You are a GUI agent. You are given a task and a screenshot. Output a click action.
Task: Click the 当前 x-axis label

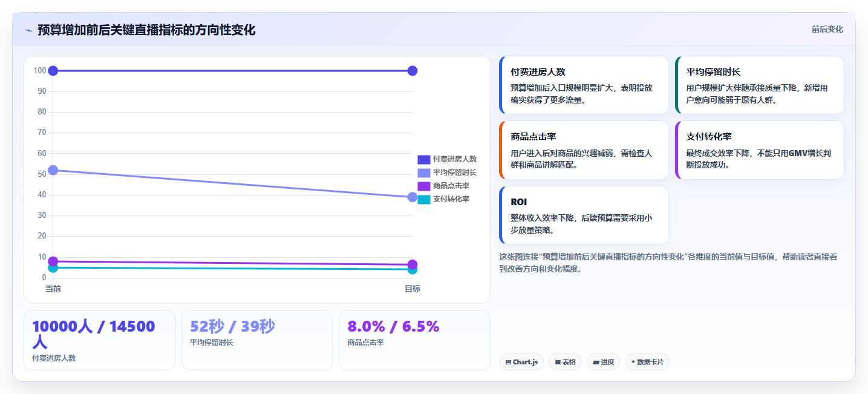pos(53,289)
